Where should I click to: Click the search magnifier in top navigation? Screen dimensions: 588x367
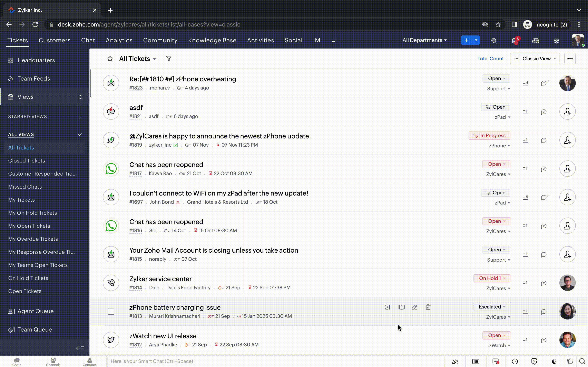pyautogui.click(x=494, y=41)
